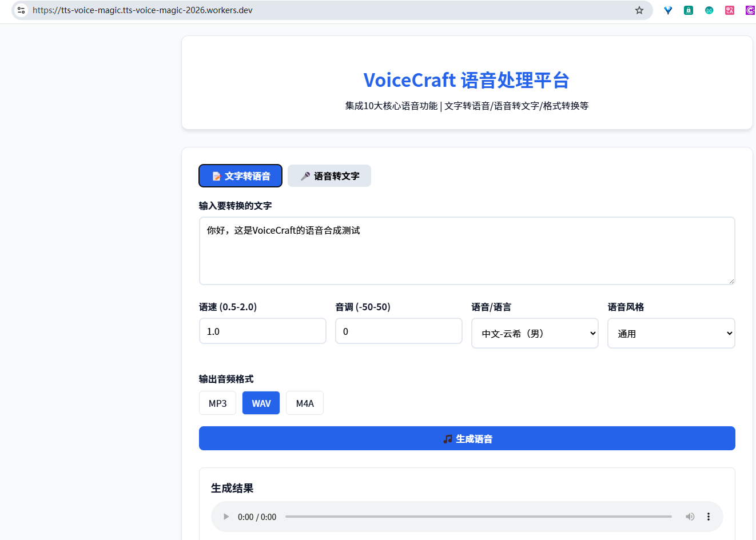Click the 音调 (-50-50) label
Viewport: 756px width, 540px height.
pos(363,307)
